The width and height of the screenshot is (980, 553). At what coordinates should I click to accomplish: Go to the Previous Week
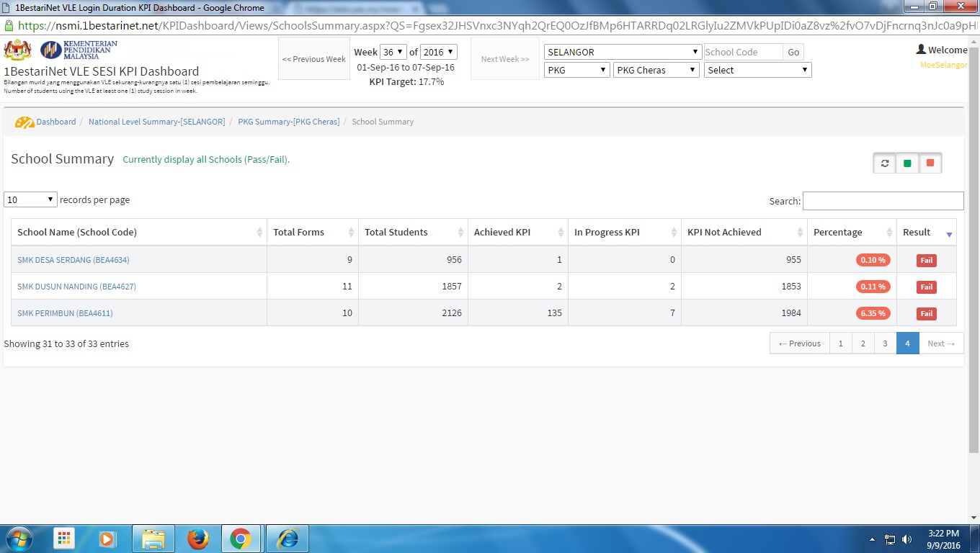pyautogui.click(x=314, y=59)
